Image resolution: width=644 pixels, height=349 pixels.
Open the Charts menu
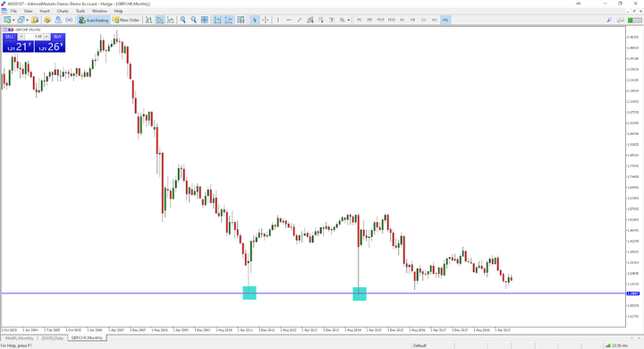coord(63,11)
